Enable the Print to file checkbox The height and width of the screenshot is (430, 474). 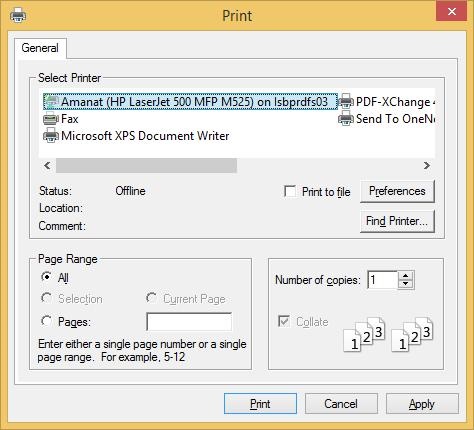tap(290, 192)
